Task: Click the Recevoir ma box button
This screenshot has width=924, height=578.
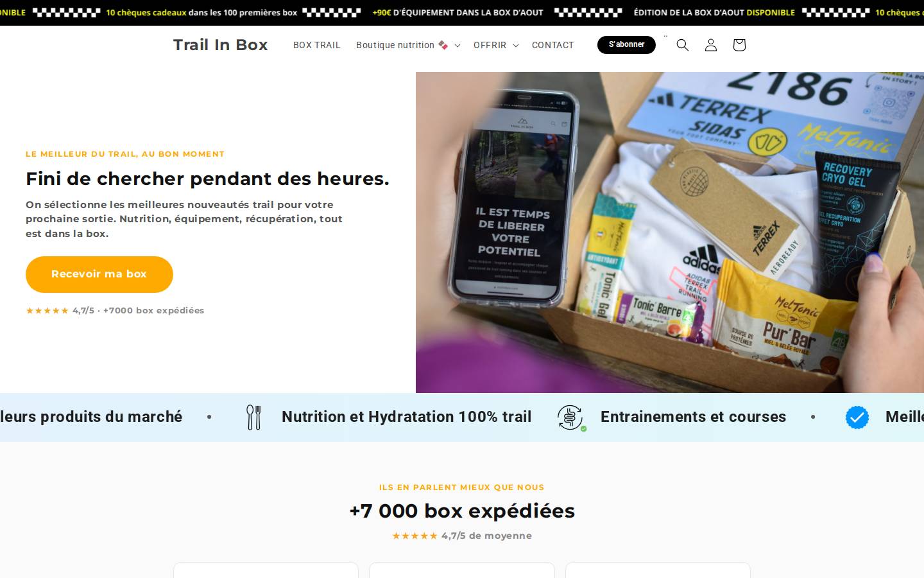Action: 99,274
